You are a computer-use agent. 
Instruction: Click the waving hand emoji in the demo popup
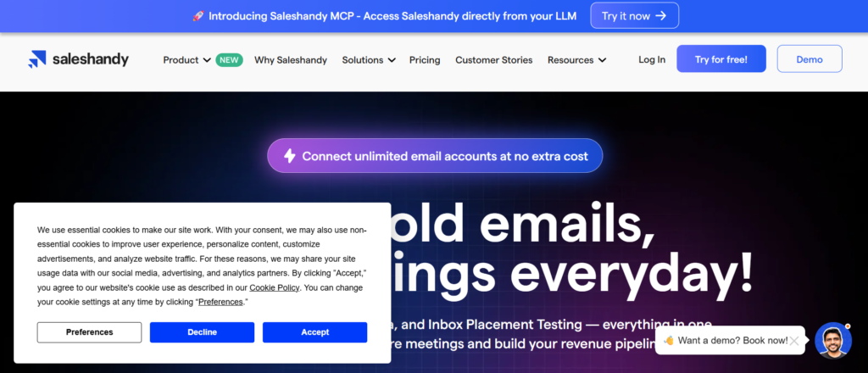pos(669,341)
